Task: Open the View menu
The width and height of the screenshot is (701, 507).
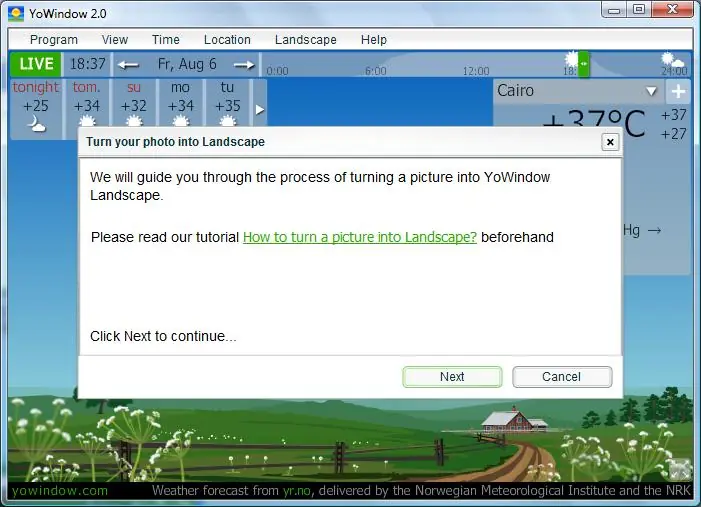Action: pos(114,40)
